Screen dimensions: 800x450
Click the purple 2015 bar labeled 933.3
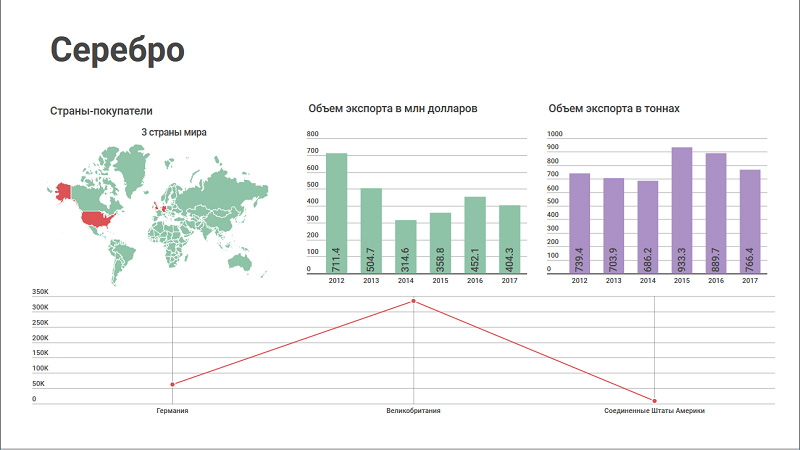point(682,210)
